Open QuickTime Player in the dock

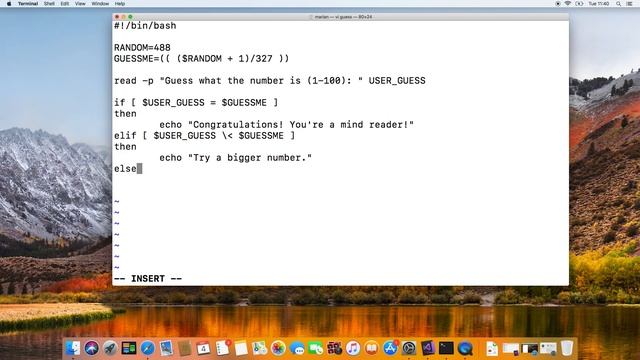point(465,348)
